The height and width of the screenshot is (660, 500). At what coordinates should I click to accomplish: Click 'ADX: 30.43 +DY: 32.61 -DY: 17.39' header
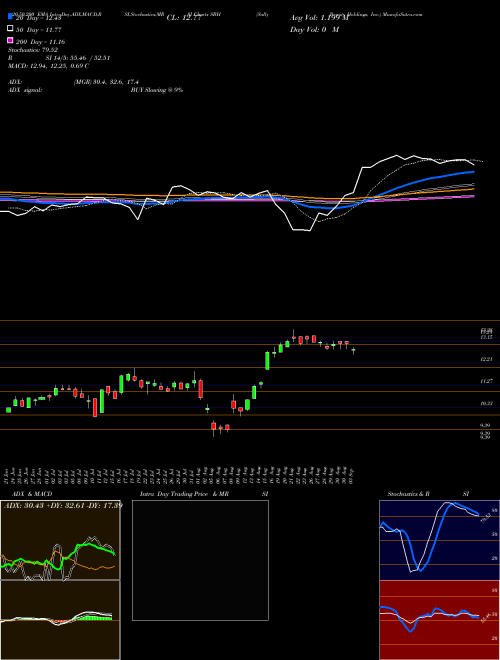(x=63, y=506)
